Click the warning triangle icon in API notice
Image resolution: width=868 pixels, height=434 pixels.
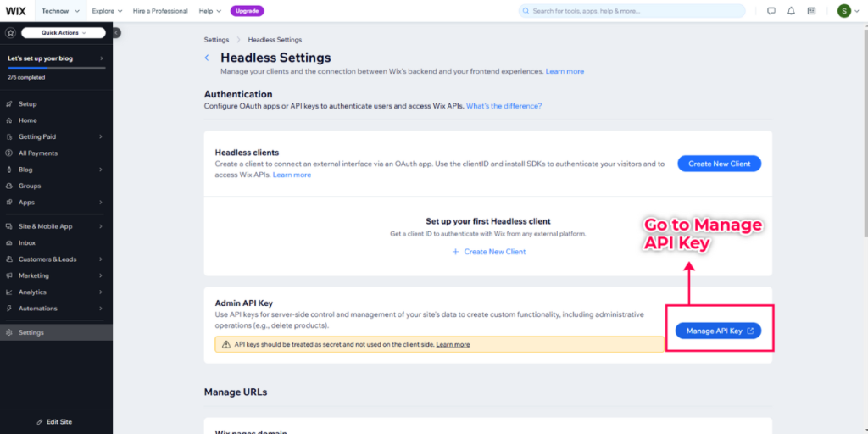pos(225,344)
